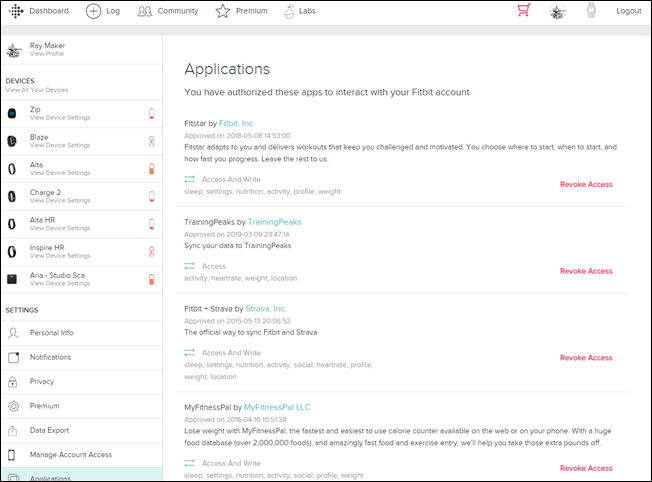This screenshot has width=652, height=482.
Task: Revoke Access for TrainingPeaks
Action: tap(586, 271)
